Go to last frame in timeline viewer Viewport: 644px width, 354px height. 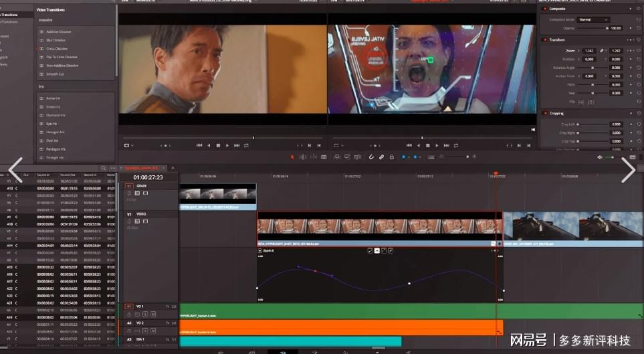(447, 145)
